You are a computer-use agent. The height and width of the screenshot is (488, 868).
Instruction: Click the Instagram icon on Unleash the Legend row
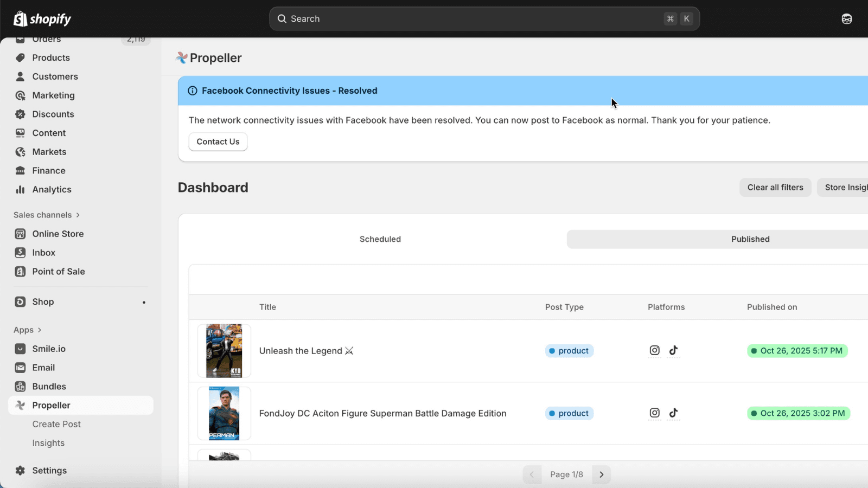[x=654, y=350]
